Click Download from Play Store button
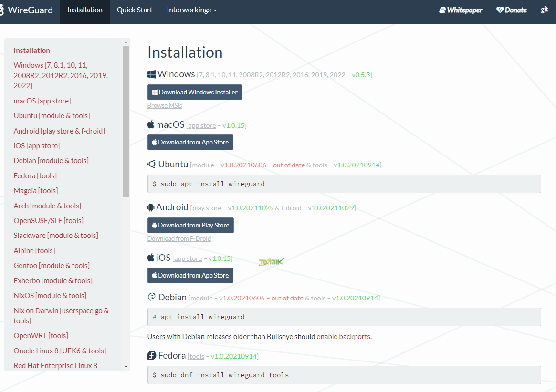The height and width of the screenshot is (392, 556). tap(190, 225)
